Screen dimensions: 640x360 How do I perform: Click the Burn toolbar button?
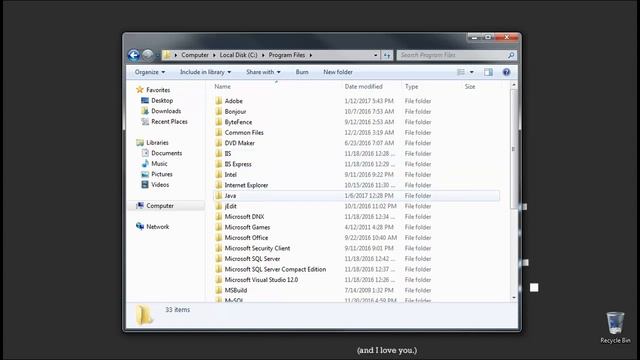[302, 72]
